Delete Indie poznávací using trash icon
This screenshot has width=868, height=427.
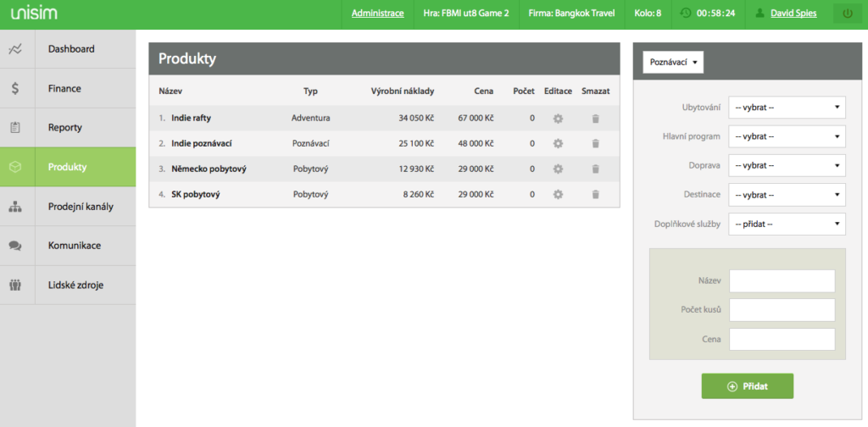click(x=595, y=144)
